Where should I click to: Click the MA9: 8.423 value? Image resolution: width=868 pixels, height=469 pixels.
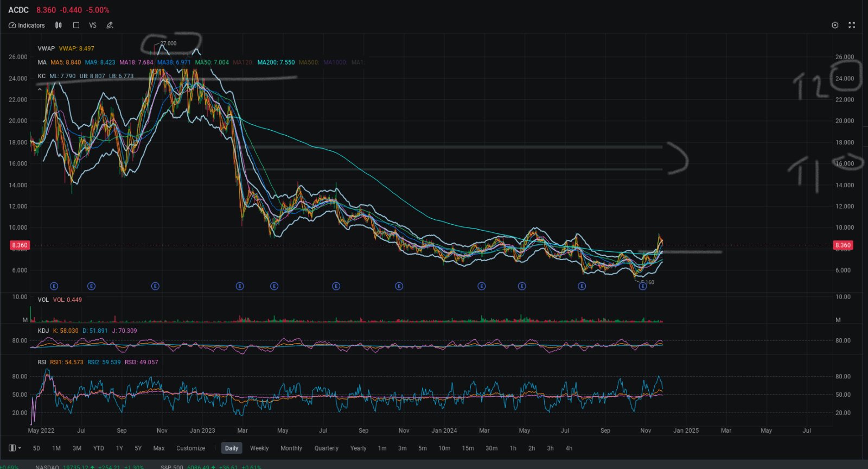tap(100, 62)
